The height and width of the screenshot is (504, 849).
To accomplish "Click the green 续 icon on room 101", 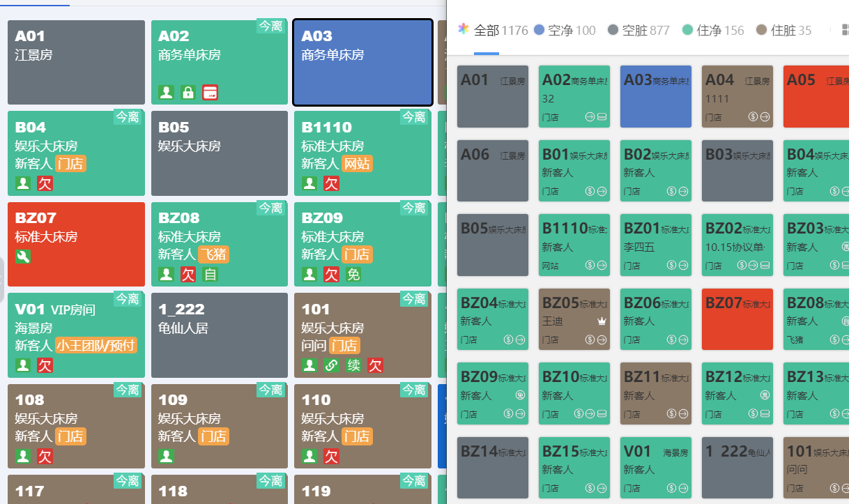I will pyautogui.click(x=353, y=365).
